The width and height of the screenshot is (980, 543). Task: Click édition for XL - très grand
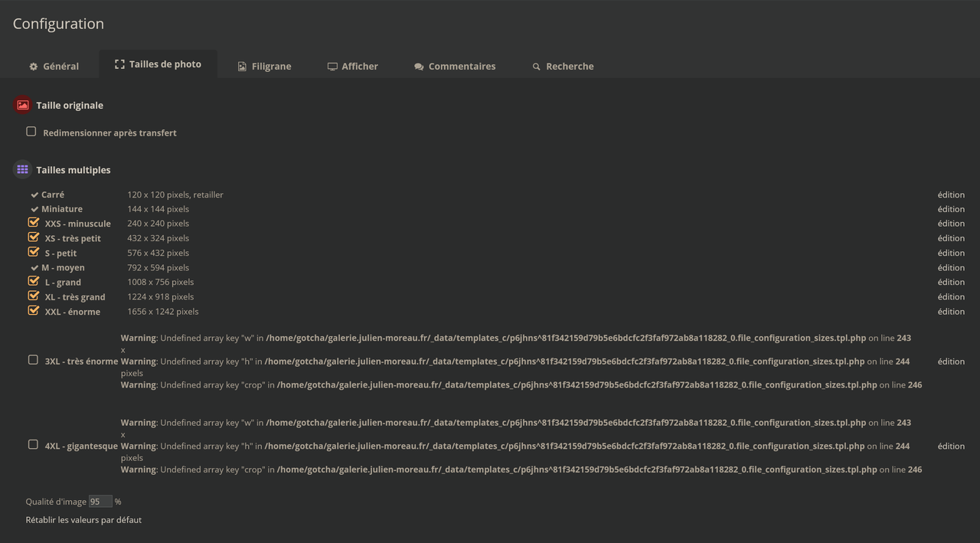pyautogui.click(x=951, y=297)
